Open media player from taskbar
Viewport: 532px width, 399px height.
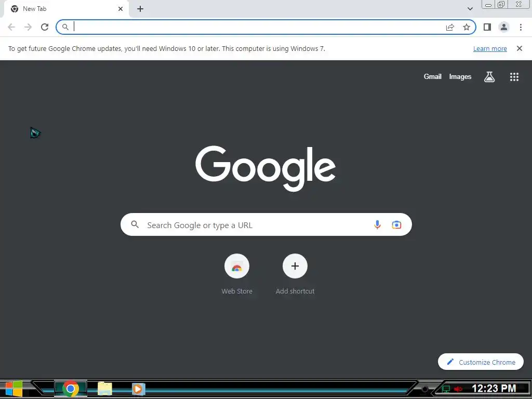coord(138,389)
